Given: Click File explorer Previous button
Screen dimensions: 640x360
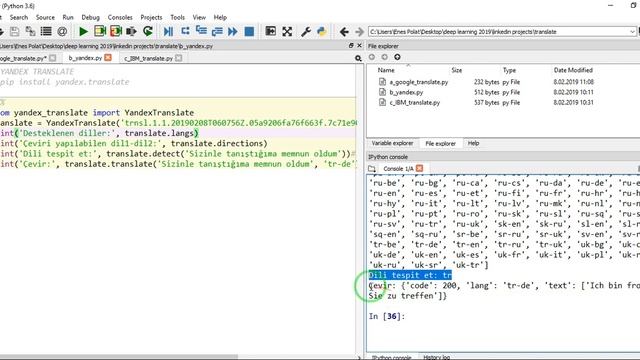Looking at the screenshot, I should (372, 57).
